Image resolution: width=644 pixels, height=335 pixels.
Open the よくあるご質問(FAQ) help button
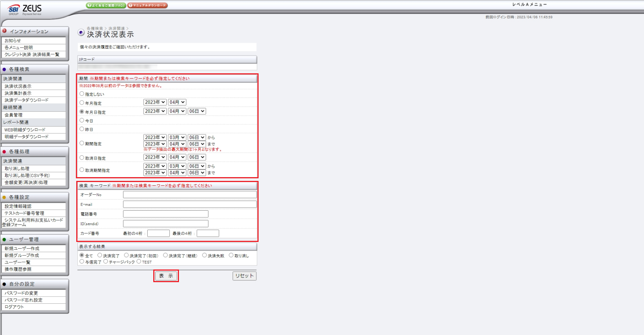[106, 6]
